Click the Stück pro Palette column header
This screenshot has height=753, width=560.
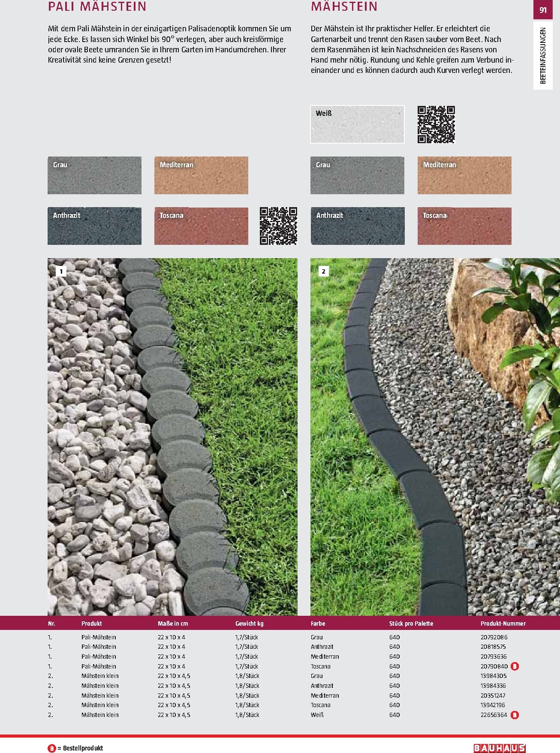[x=411, y=623]
